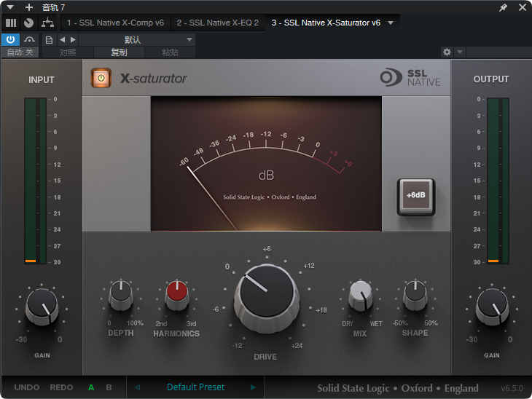Select previous preset with left teal arrow
The image size is (532, 399).
coord(138,387)
